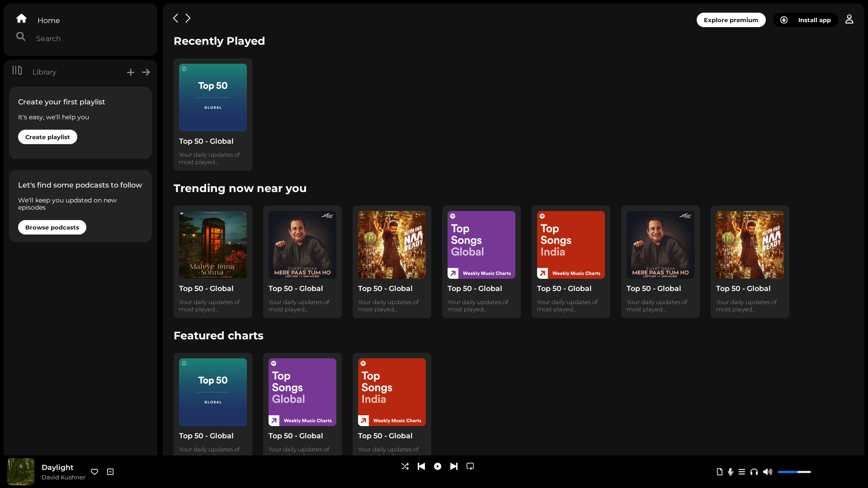Go forward with the right chevron
The width and height of the screenshot is (868, 488).
pos(188,18)
